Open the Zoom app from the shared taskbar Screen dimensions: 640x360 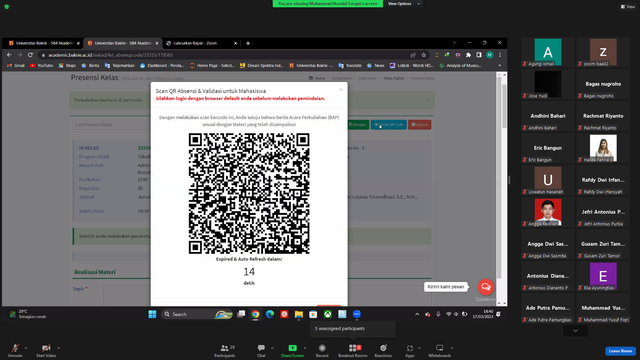[x=357, y=314]
